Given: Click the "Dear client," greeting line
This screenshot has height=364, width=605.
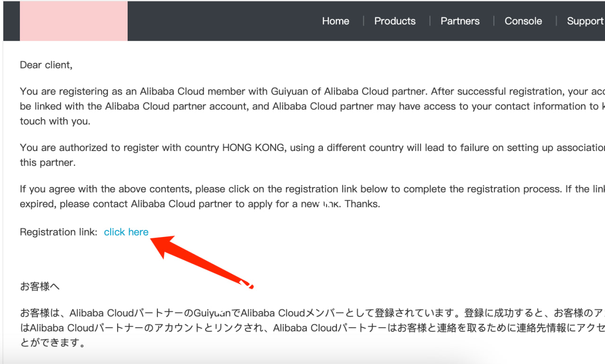Looking at the screenshot, I should tap(46, 65).
